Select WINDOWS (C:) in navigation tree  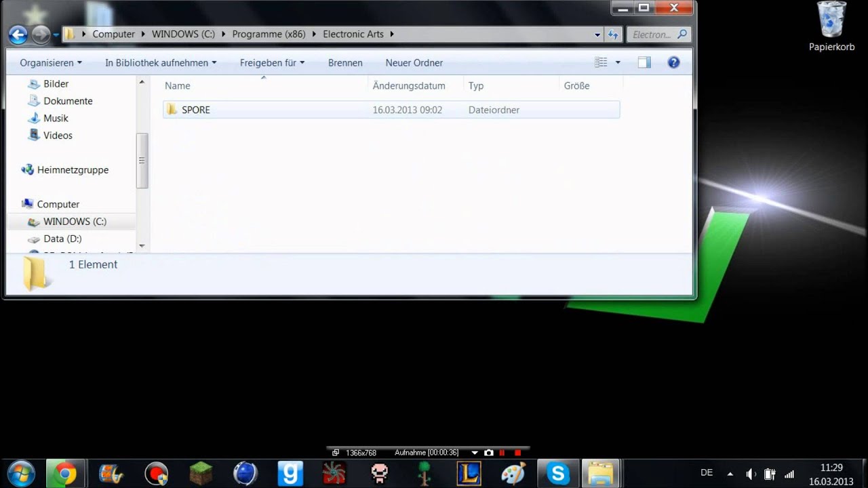(75, 222)
